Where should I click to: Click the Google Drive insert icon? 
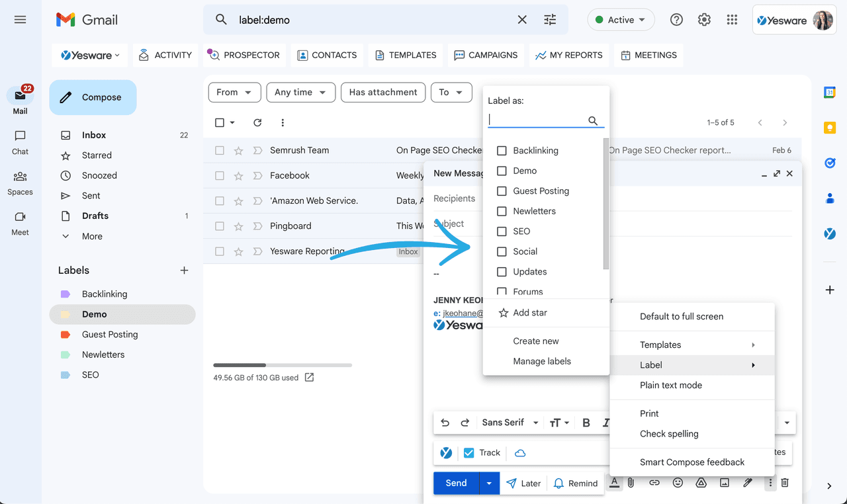701,483
